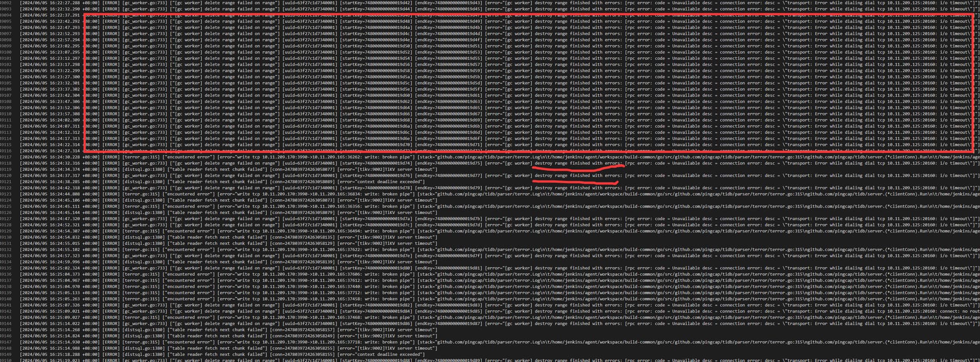Click "destroy range finished with errors" at 16:24:32.316
The height and width of the screenshot is (362, 980).
coord(578,163)
